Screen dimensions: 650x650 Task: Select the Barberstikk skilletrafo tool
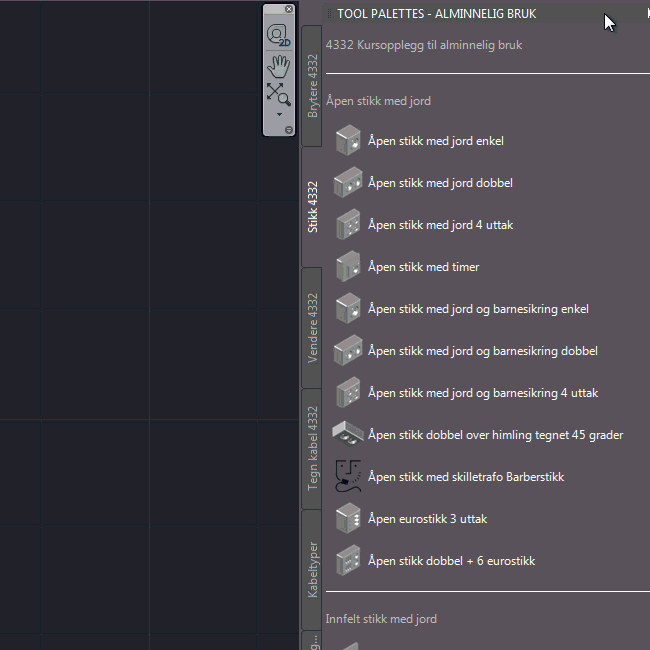coord(465,477)
